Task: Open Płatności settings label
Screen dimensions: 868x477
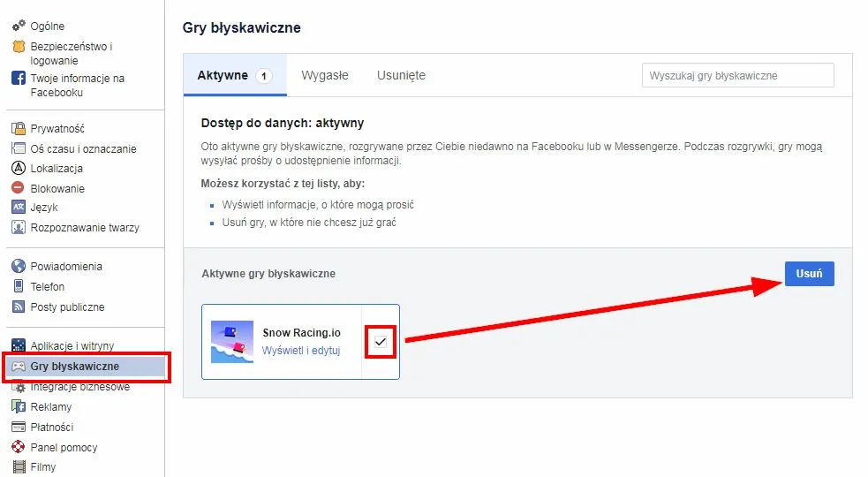Action: (52, 427)
